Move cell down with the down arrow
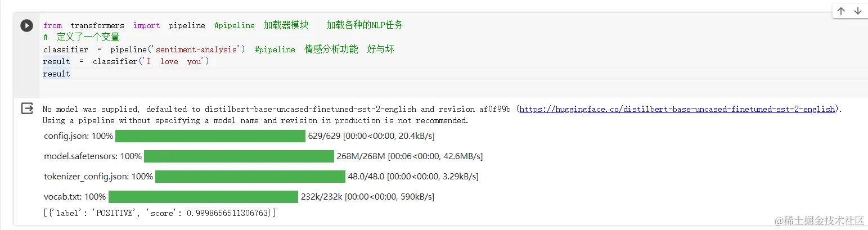The image size is (868, 230). click(858, 11)
